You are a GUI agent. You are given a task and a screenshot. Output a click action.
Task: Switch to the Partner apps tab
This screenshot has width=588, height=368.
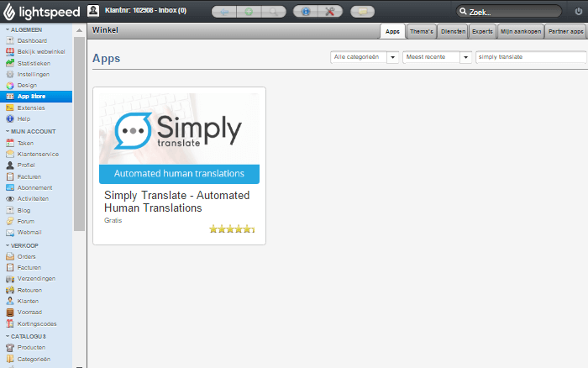pyautogui.click(x=566, y=32)
